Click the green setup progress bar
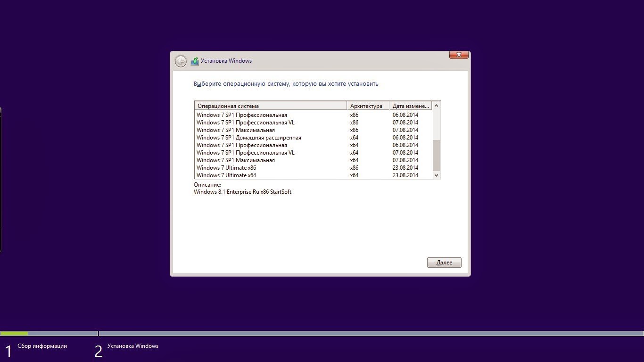The height and width of the screenshot is (362, 644). tap(14, 333)
